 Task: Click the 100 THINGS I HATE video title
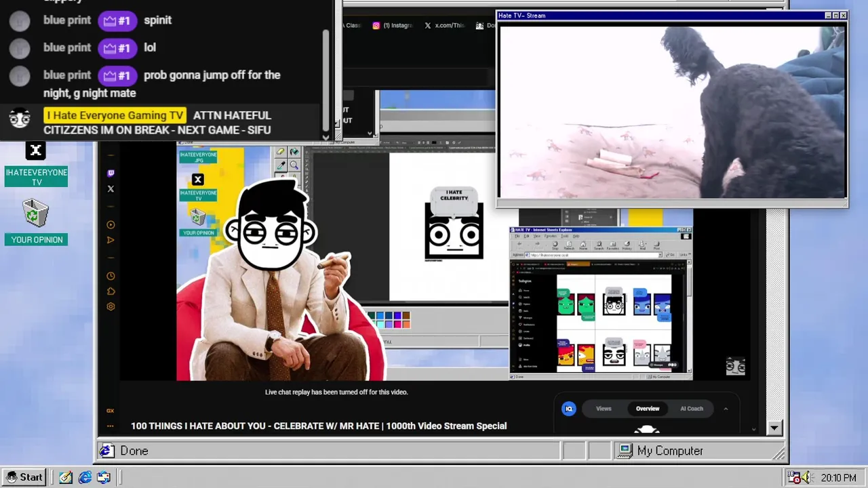(x=319, y=426)
